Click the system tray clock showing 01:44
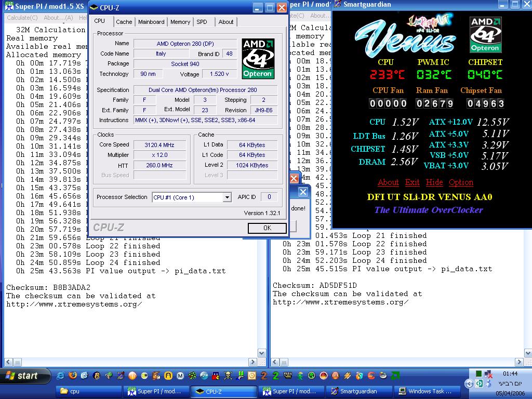This screenshot has width=532, height=399. [510, 374]
